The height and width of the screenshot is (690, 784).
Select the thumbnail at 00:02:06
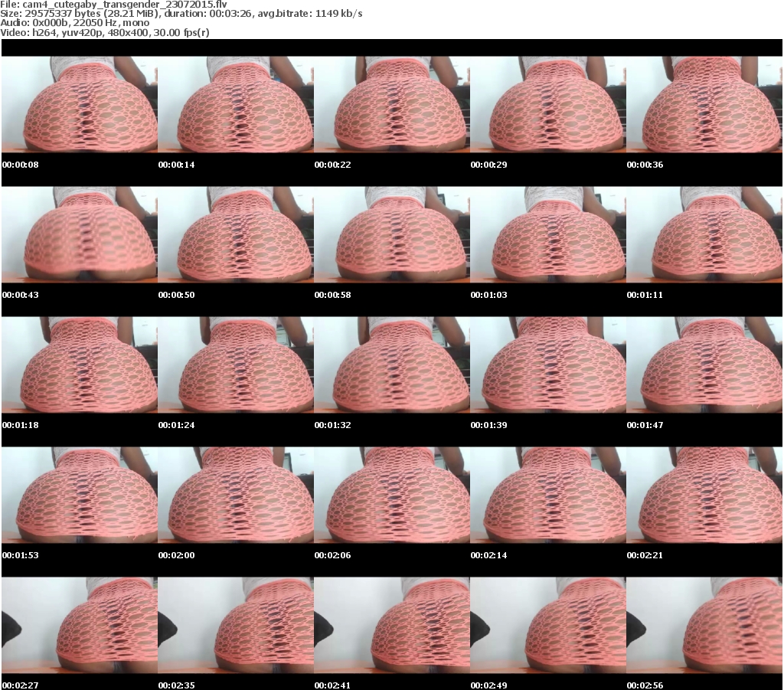pyautogui.click(x=392, y=495)
